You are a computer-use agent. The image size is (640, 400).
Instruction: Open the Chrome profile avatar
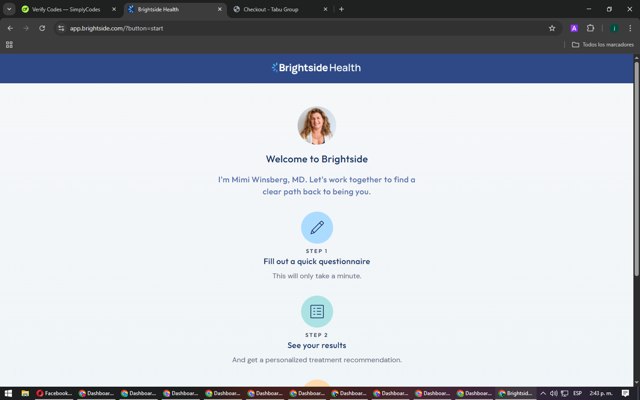pyautogui.click(x=614, y=28)
